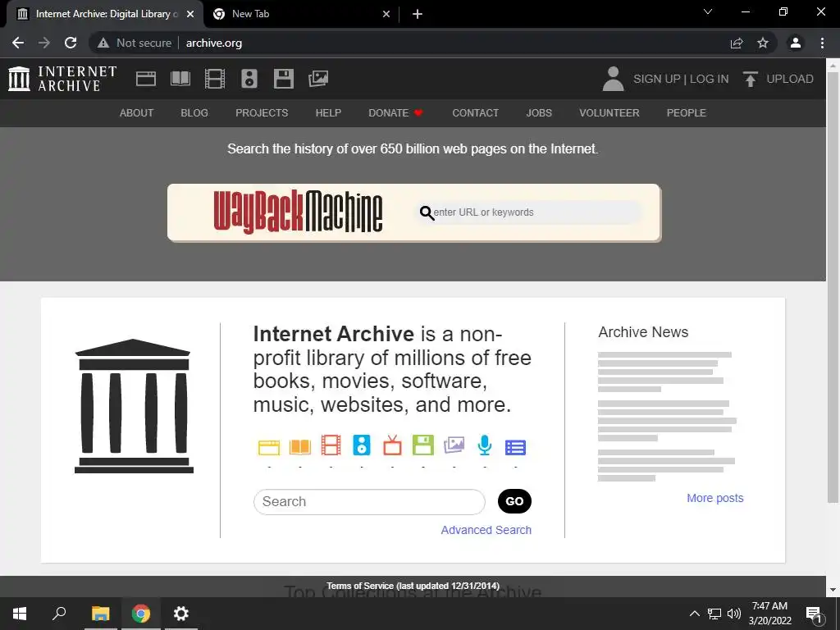
Task: Open the tab search chevron in title bar
Action: coord(708,11)
